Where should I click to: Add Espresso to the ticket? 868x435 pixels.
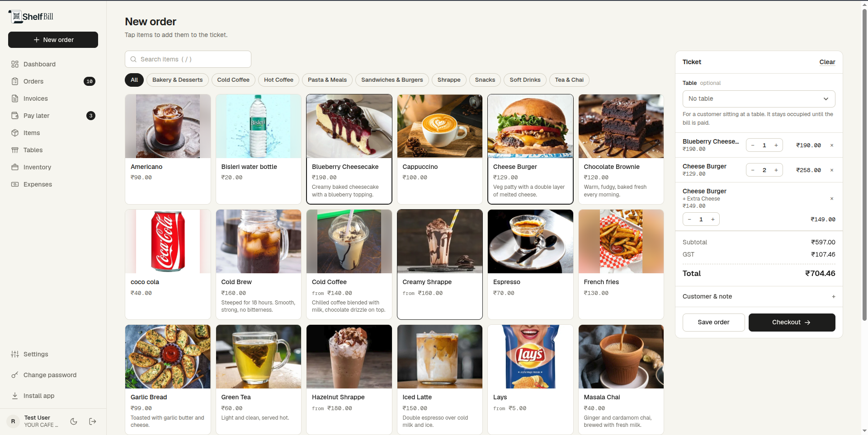pyautogui.click(x=530, y=264)
